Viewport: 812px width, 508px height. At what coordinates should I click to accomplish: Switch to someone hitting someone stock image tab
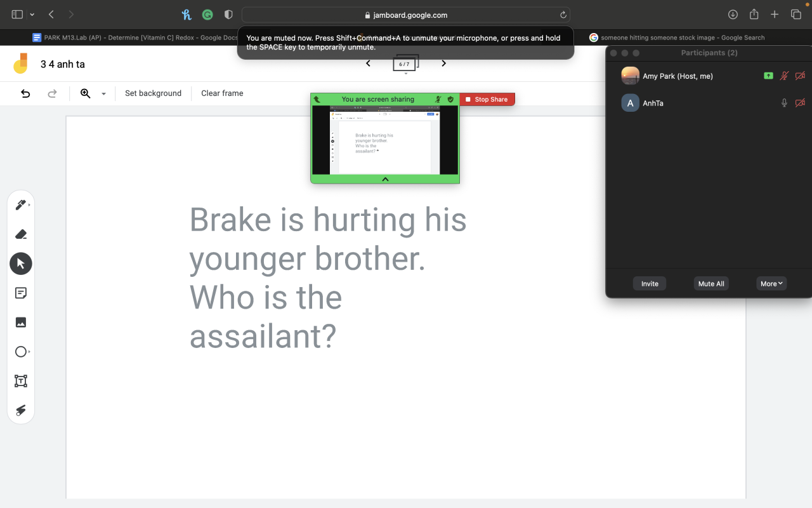677,37
